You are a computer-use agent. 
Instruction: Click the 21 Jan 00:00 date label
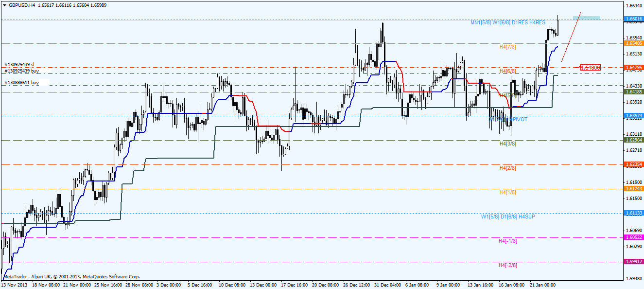[x=543, y=285]
